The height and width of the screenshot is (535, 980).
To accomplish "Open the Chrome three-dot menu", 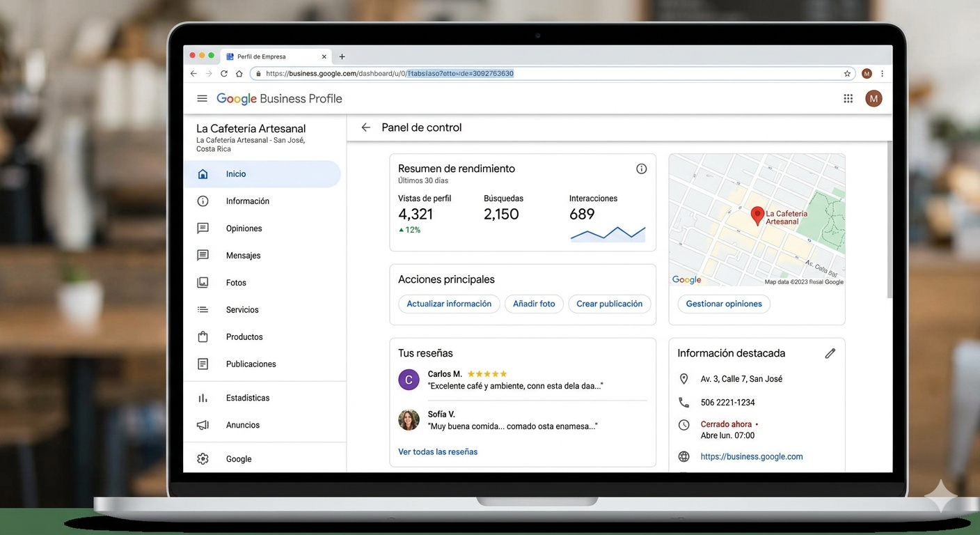I will click(882, 74).
